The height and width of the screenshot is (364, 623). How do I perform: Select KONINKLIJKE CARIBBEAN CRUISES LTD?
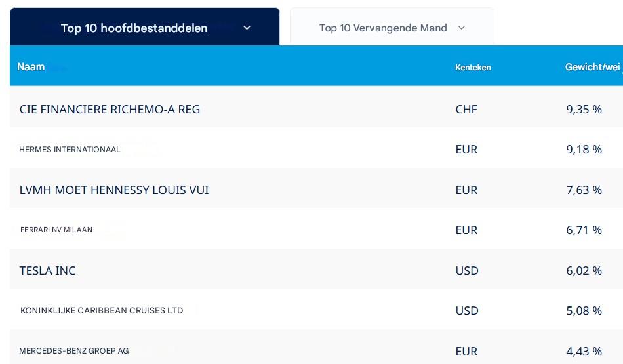coord(102,310)
